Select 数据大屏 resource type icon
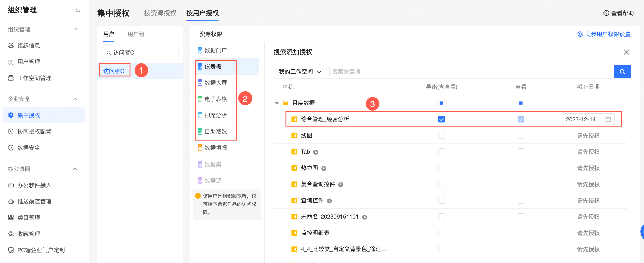Image resolution: width=644 pixels, height=263 pixels. coord(200,83)
